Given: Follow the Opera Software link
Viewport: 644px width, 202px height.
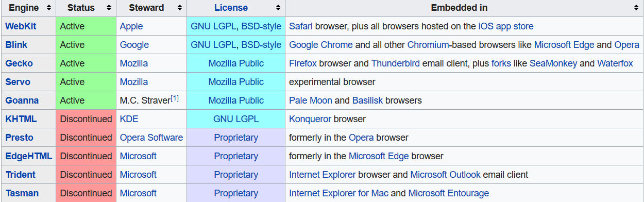Looking at the screenshot, I should click(151, 138).
